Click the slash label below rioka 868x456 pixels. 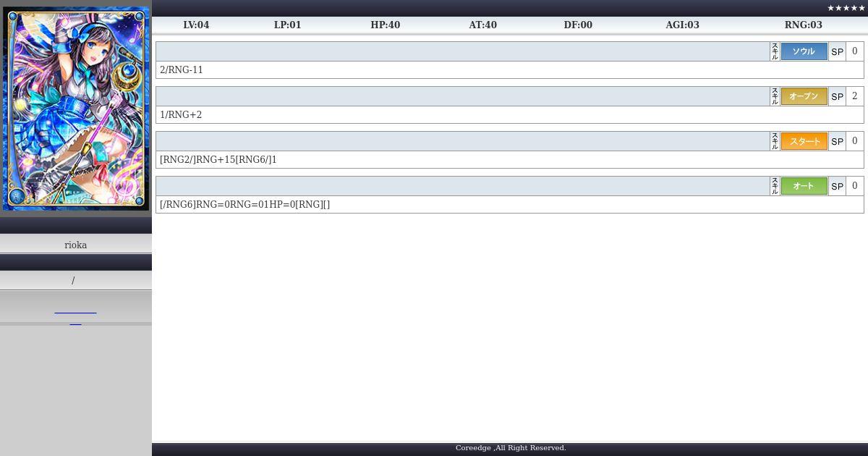(73, 281)
